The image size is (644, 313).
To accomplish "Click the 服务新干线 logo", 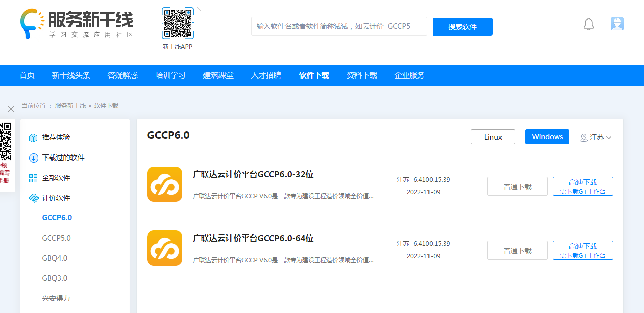I will click(77, 24).
